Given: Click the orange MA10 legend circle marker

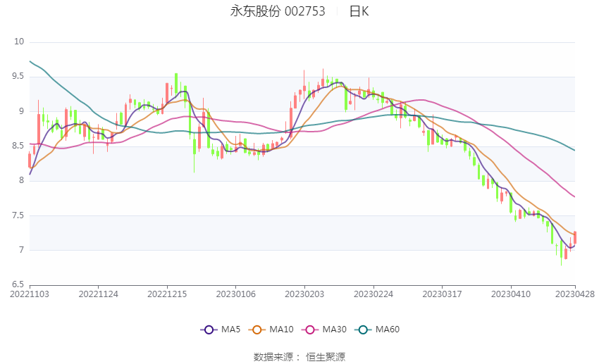Looking at the screenshot, I should (x=257, y=330).
